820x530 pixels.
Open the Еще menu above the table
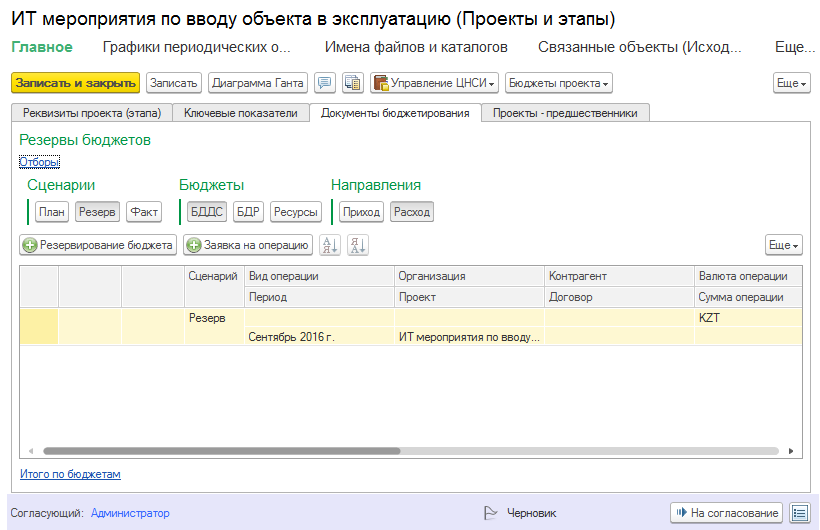pyautogui.click(x=783, y=245)
